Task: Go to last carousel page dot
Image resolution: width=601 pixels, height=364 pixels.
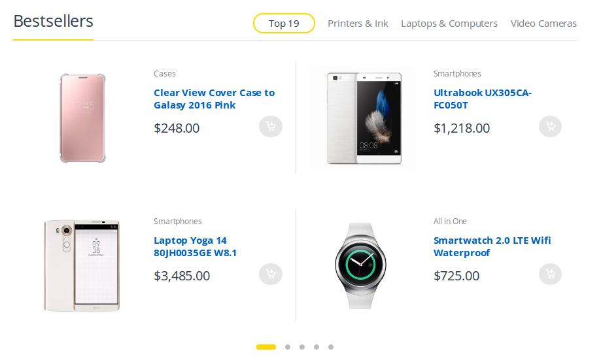Action: [331, 347]
